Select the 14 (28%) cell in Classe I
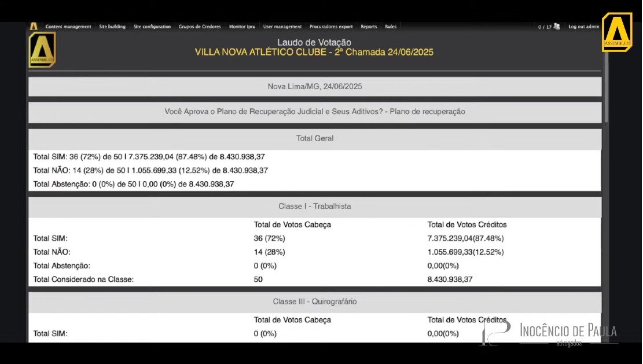 (270, 252)
